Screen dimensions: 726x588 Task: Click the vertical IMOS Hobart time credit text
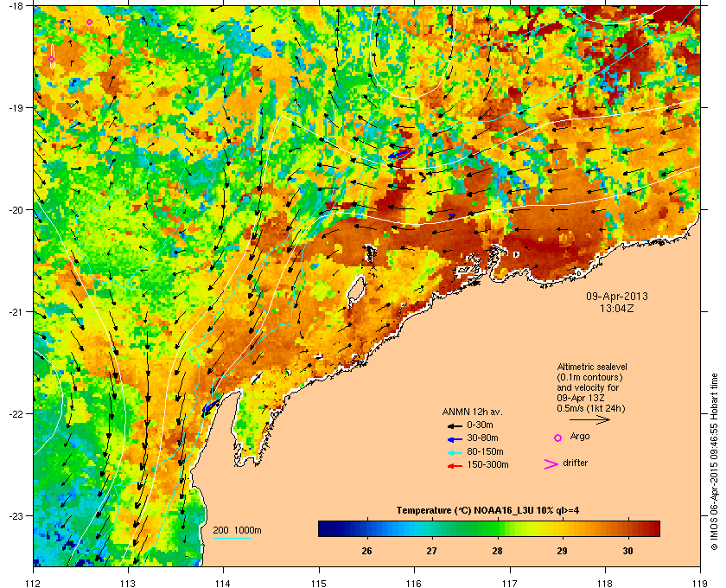pyautogui.click(x=714, y=463)
